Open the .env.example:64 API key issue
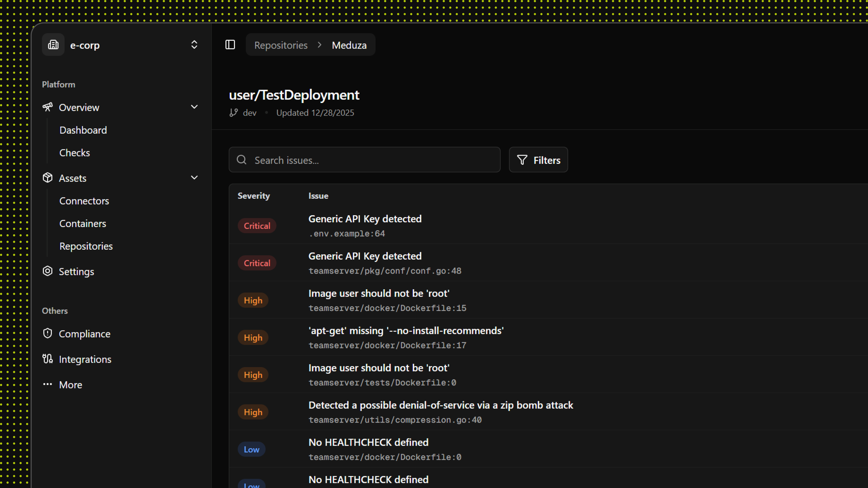This screenshot has height=488, width=868. coord(365,225)
